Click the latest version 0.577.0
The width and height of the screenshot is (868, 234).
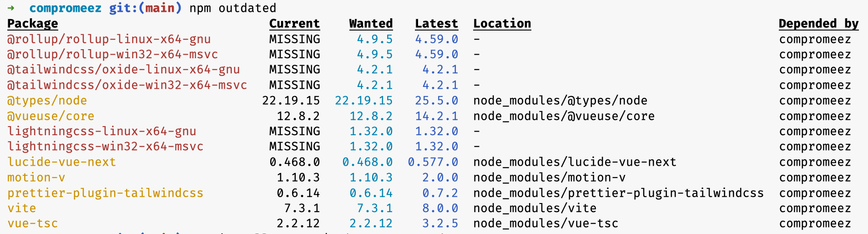coord(433,162)
